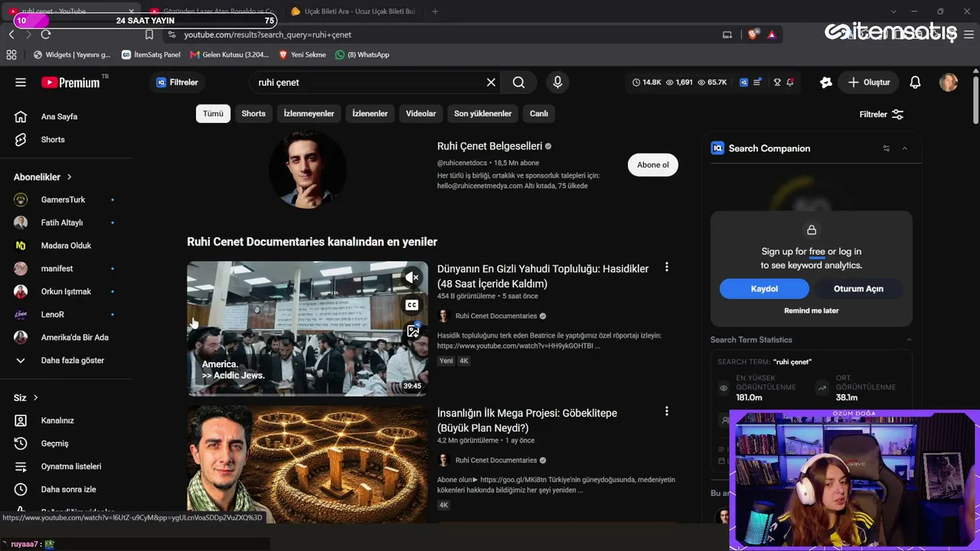Play the Göbeklitepe video thumbnail
This screenshot has height=551, width=980.
pyautogui.click(x=307, y=465)
